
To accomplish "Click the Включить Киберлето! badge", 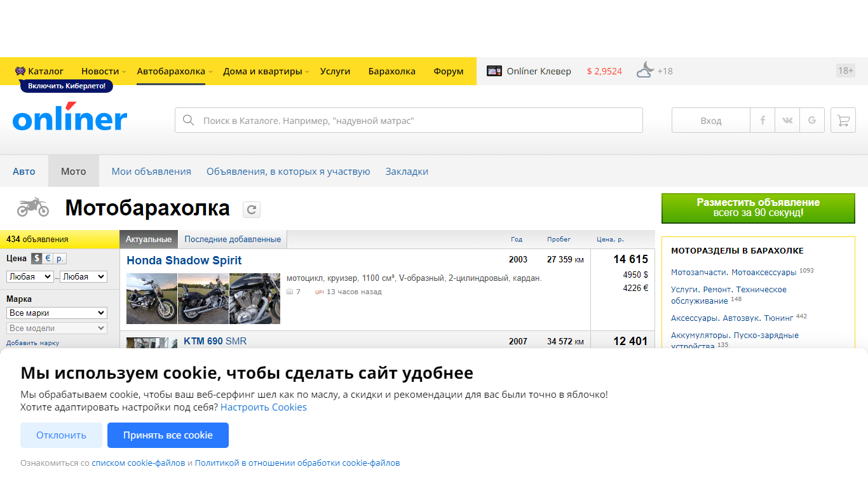I will click(67, 86).
